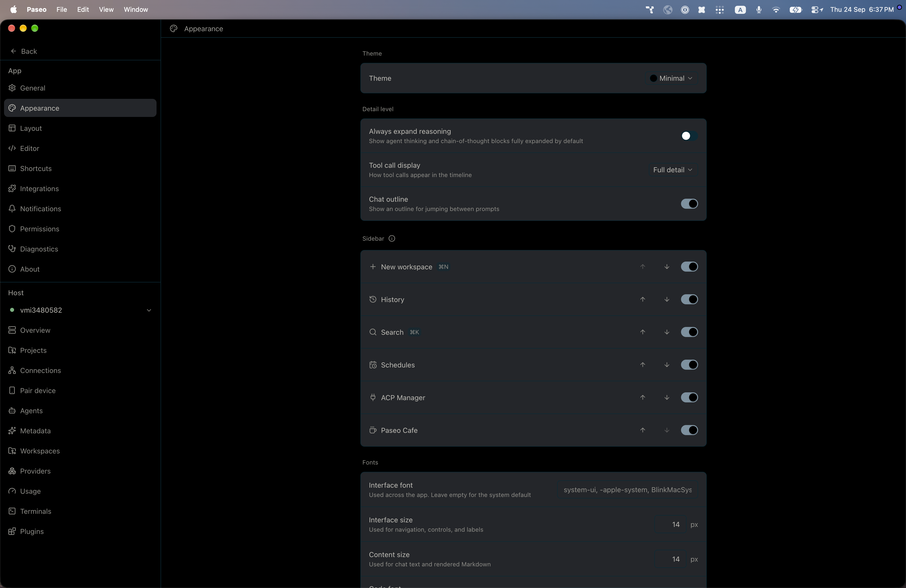
Task: Open the Wi-Fi status icon in the menu bar
Action: coord(776,10)
